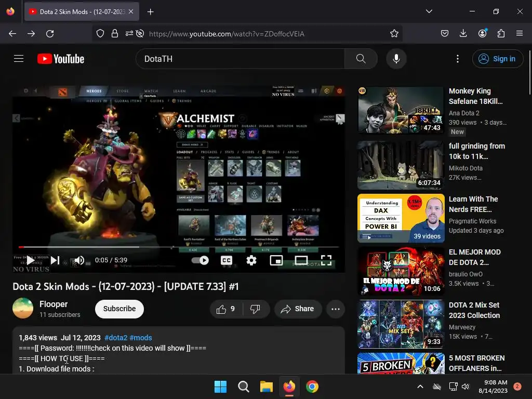
Task: Go to YouTube home via logo
Action: [x=61, y=59]
